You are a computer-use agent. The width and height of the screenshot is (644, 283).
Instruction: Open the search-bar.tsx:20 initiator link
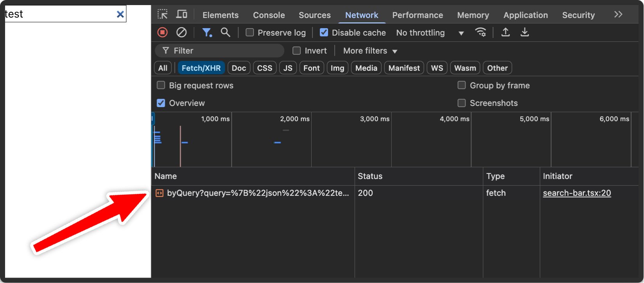coord(576,193)
